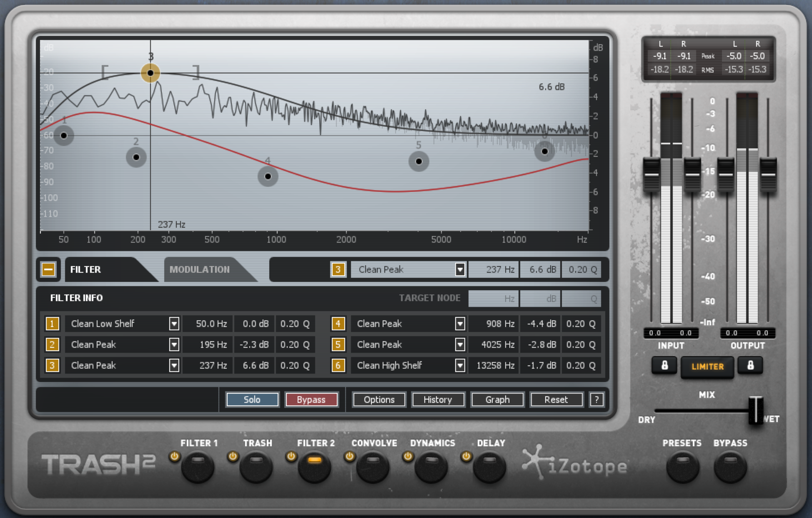Toggle the Trash module power button

click(233, 457)
